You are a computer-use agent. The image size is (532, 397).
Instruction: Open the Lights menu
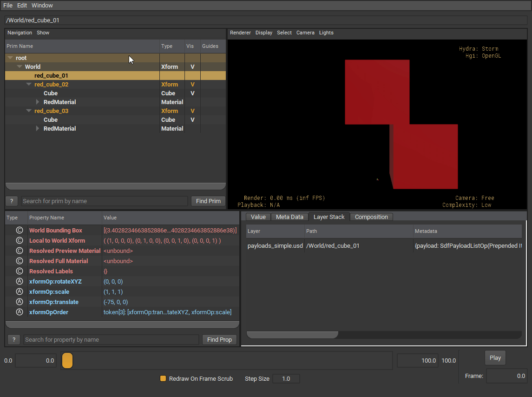[326, 33]
